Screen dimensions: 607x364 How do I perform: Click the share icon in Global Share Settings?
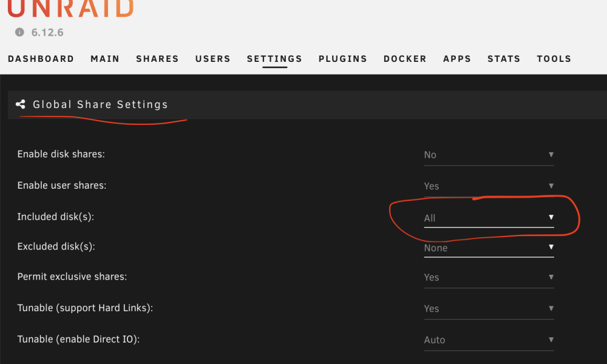21,104
